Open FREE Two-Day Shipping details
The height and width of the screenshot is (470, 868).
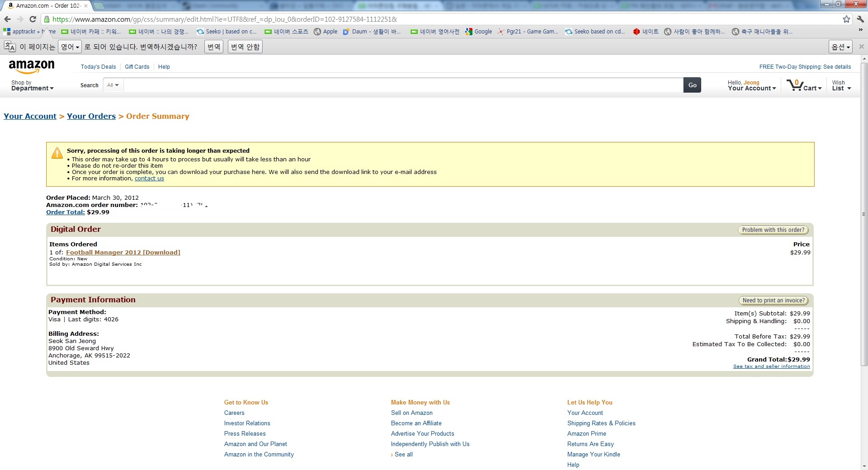pyautogui.click(x=805, y=67)
